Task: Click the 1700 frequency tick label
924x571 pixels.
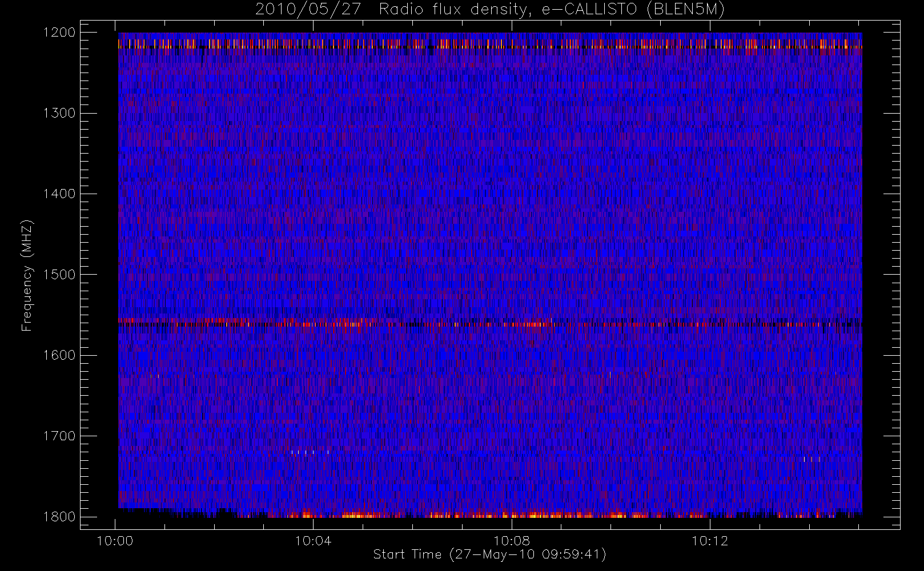Action: tap(59, 436)
